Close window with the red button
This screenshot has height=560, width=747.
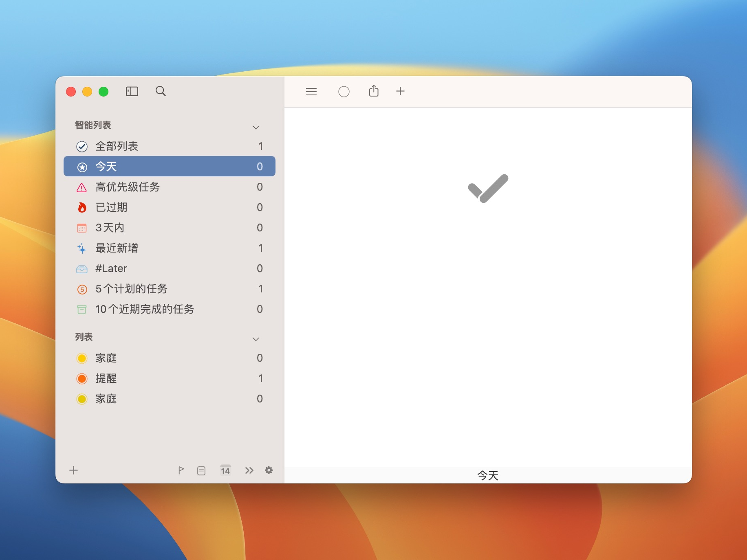click(x=71, y=92)
